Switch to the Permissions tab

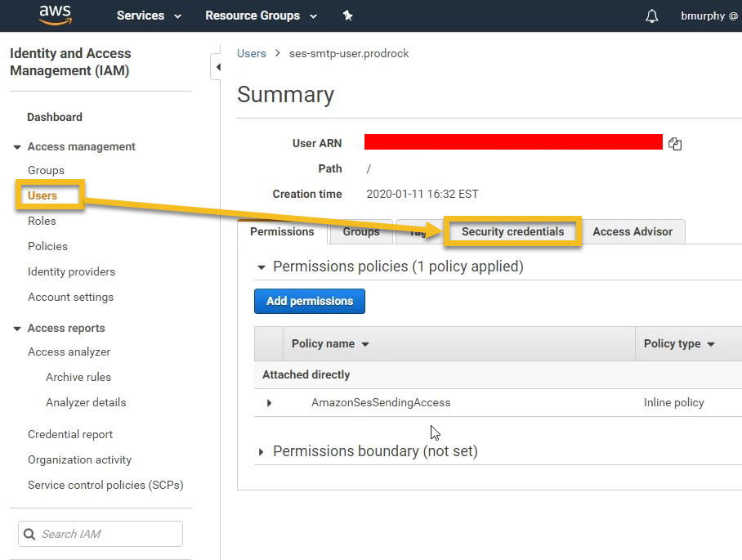(x=282, y=231)
